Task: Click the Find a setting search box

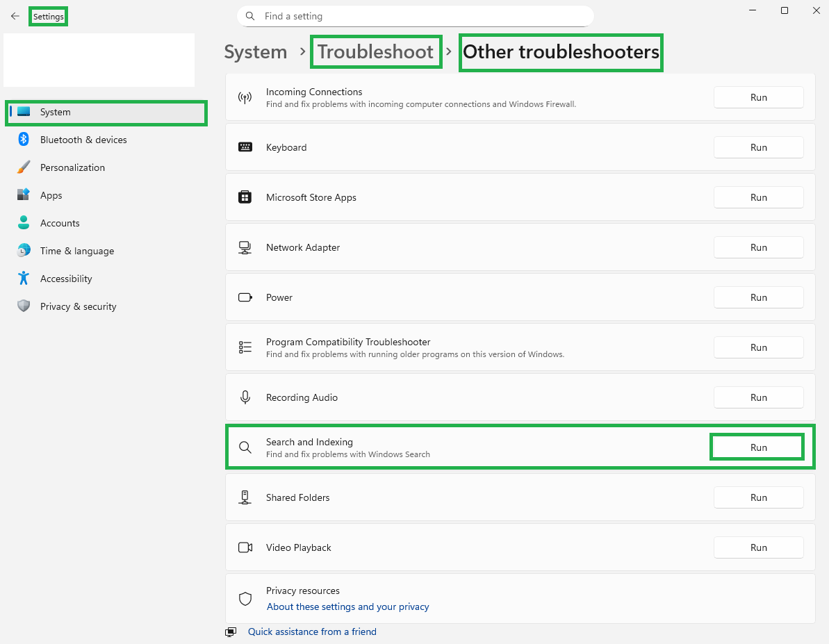Action: point(415,16)
